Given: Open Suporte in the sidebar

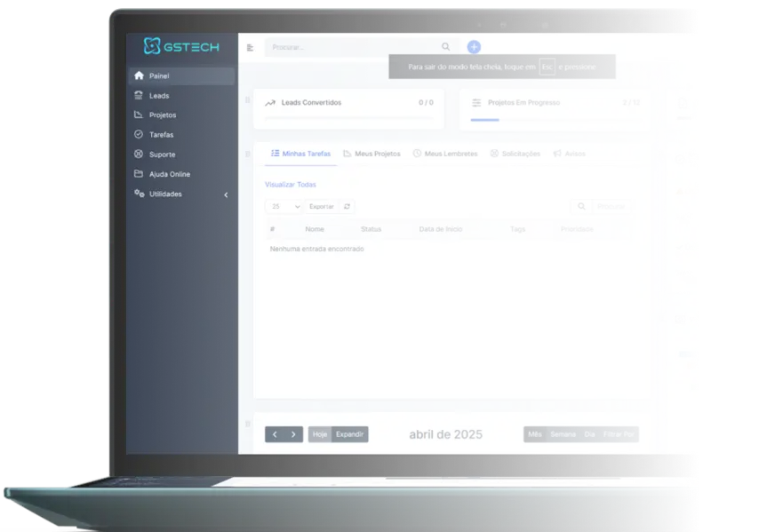Looking at the screenshot, I should (x=162, y=155).
